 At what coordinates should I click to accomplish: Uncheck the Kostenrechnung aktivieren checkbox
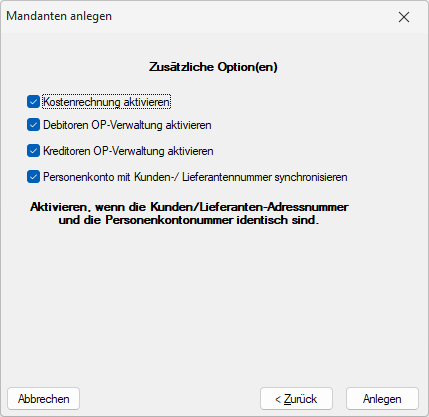33,102
